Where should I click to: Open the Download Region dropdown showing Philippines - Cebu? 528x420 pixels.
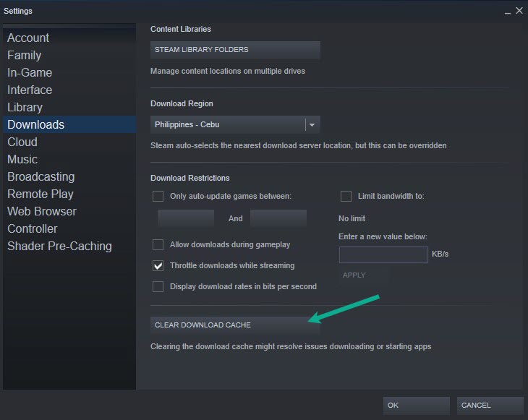pyautogui.click(x=235, y=124)
